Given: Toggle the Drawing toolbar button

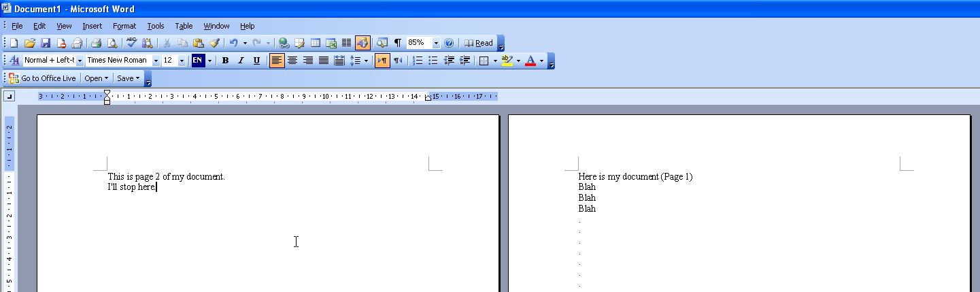Looking at the screenshot, I should (362, 43).
